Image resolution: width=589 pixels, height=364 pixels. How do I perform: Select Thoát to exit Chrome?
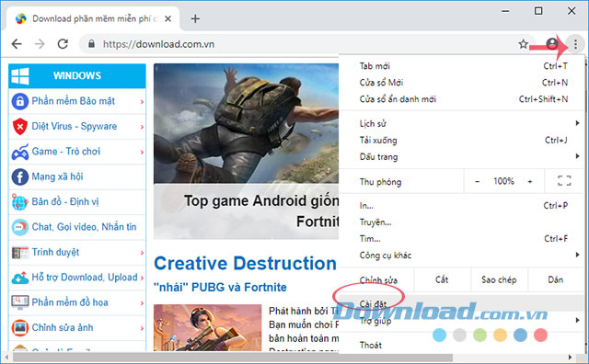click(461, 345)
